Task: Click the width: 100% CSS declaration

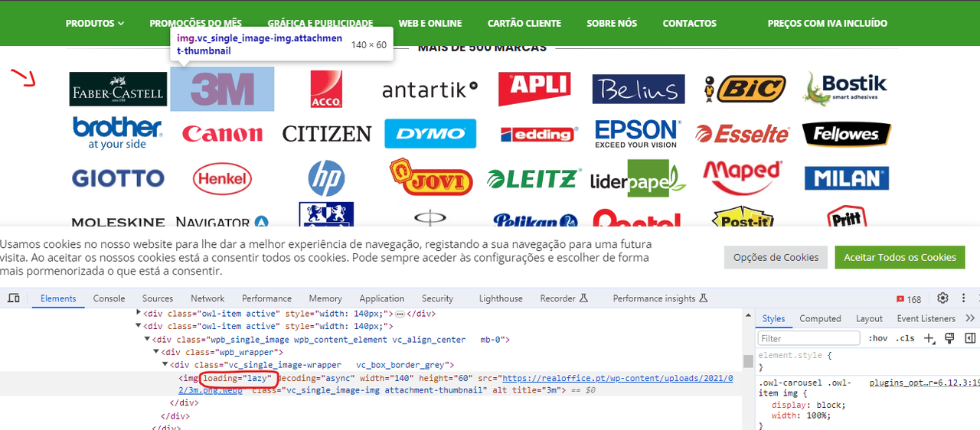Action: [801, 415]
